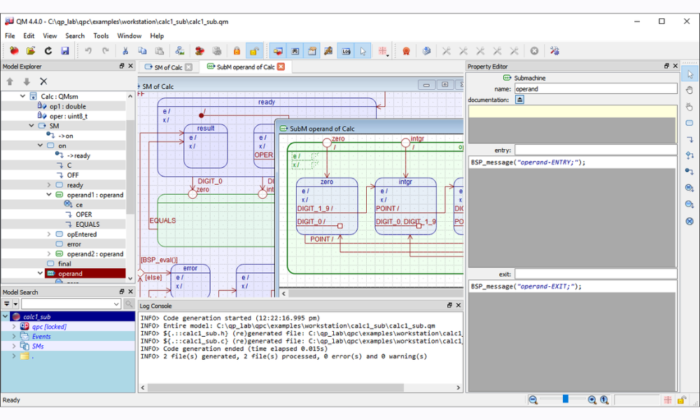Screen dimensions: 700x420
Task: Save the model with the floppy icon
Action: pos(65,51)
